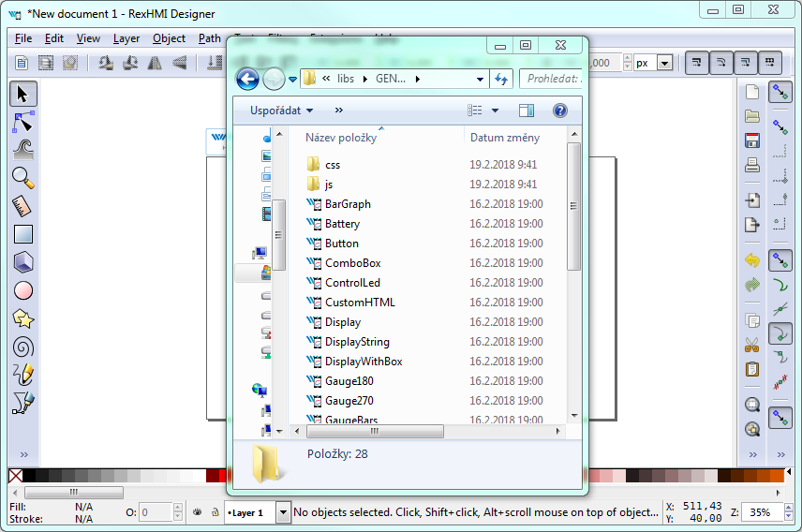The width and height of the screenshot is (802, 532).
Task: Select the Pencil freehand tool
Action: [x=23, y=375]
